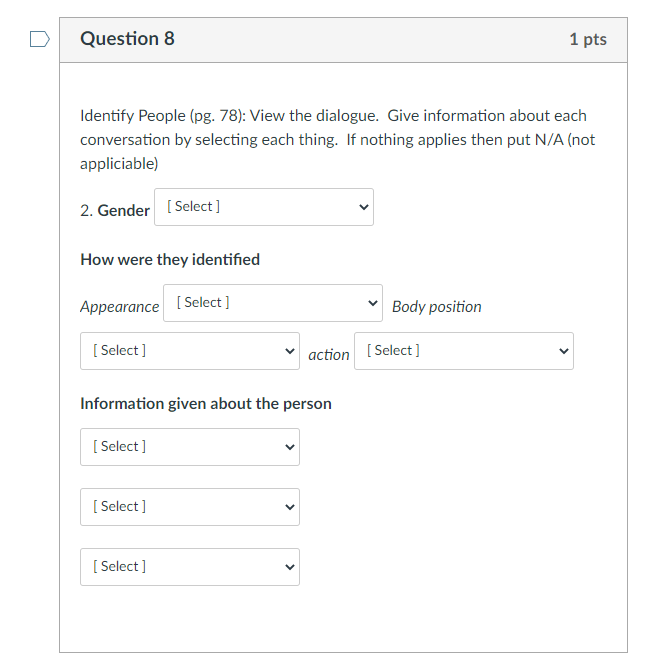
Task: Open the Gender select dropdown
Action: click(264, 207)
